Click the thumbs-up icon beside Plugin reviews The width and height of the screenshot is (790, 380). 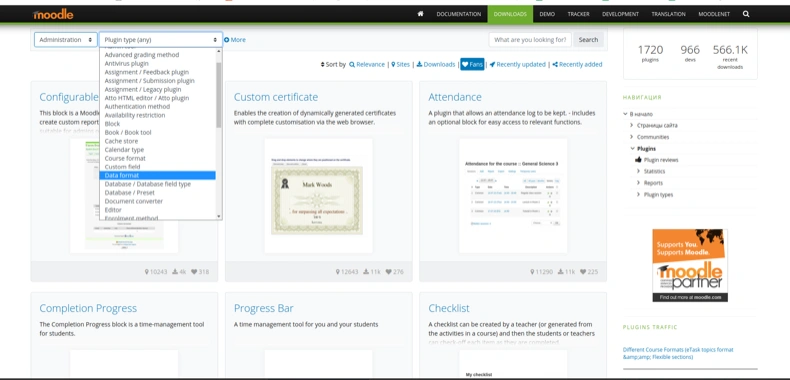pos(638,160)
